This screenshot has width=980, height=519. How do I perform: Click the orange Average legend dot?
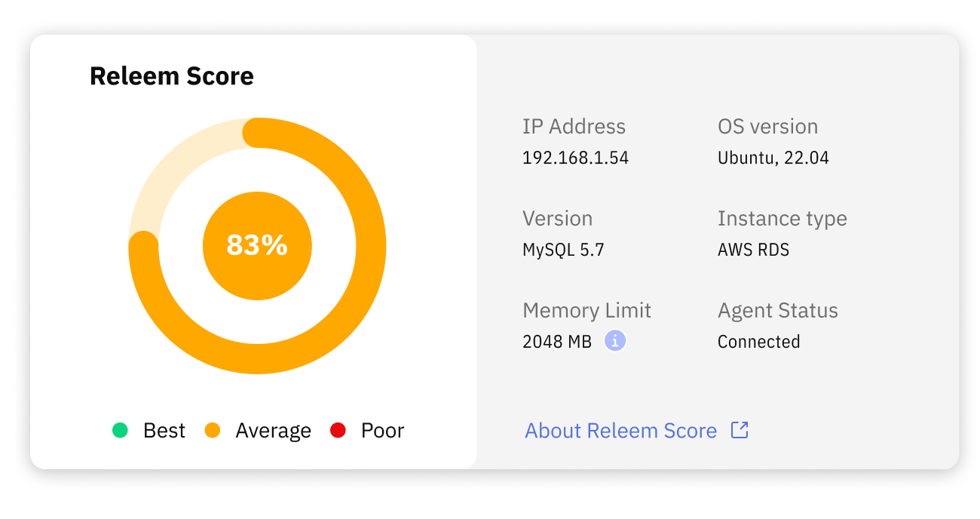(x=213, y=431)
